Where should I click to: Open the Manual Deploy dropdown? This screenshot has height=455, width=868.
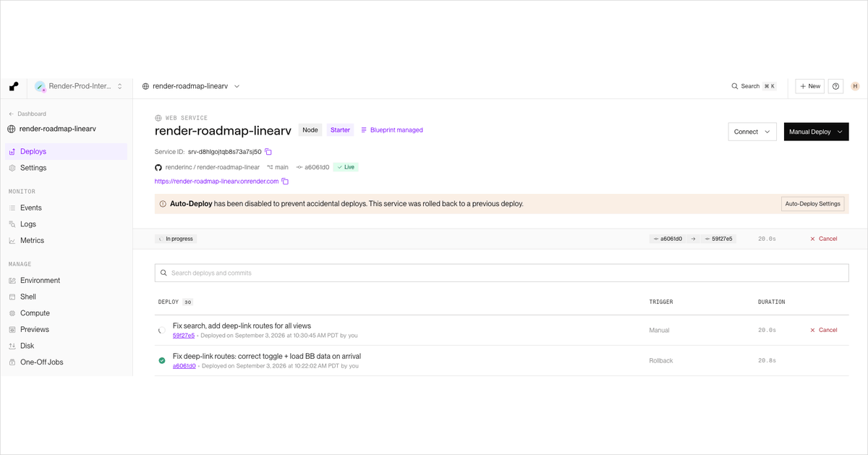point(816,132)
